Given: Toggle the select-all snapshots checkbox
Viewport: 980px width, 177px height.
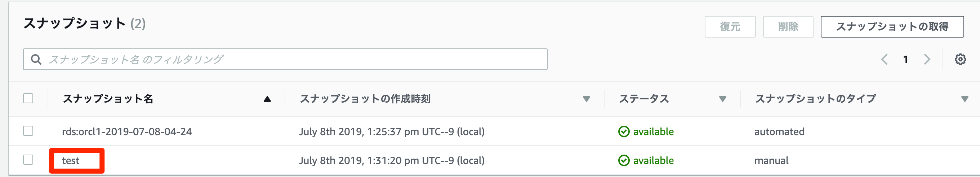Looking at the screenshot, I should point(28,98).
